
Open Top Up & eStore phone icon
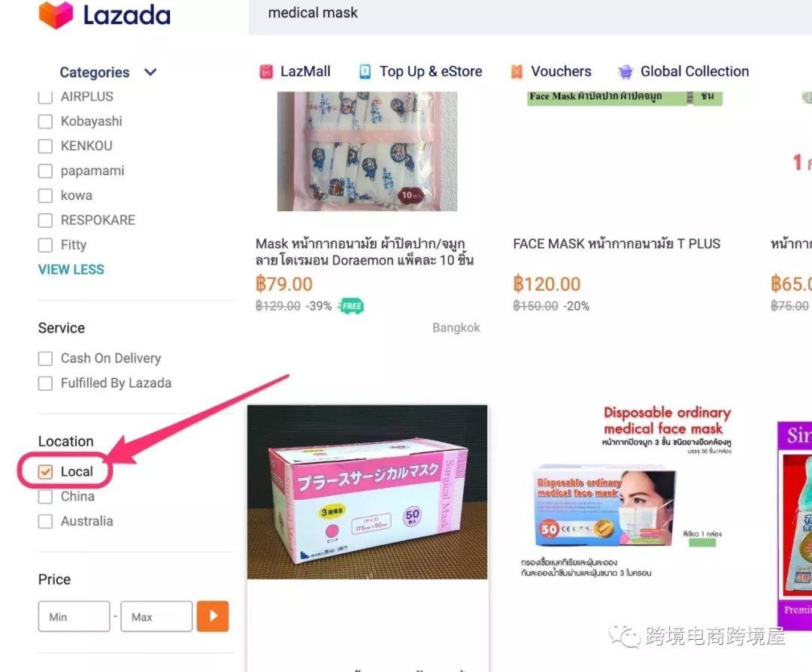[365, 72]
